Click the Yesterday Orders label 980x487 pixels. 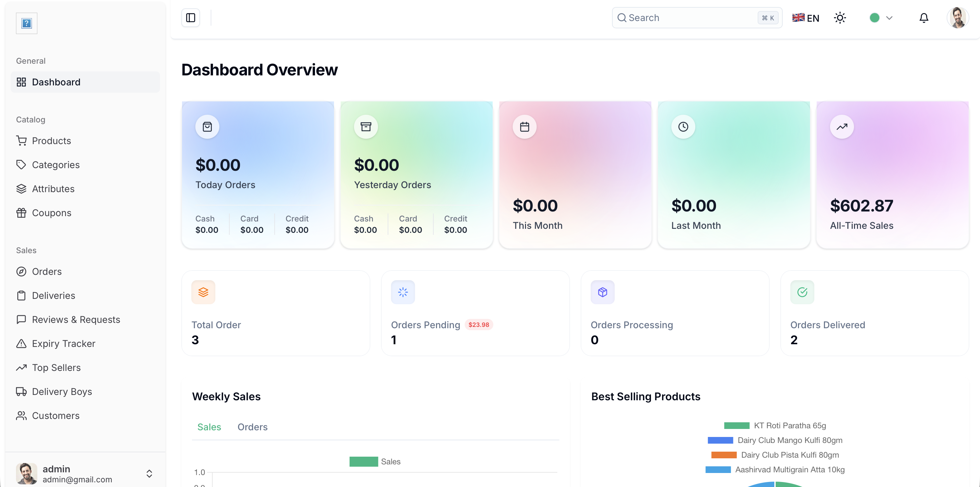393,185
